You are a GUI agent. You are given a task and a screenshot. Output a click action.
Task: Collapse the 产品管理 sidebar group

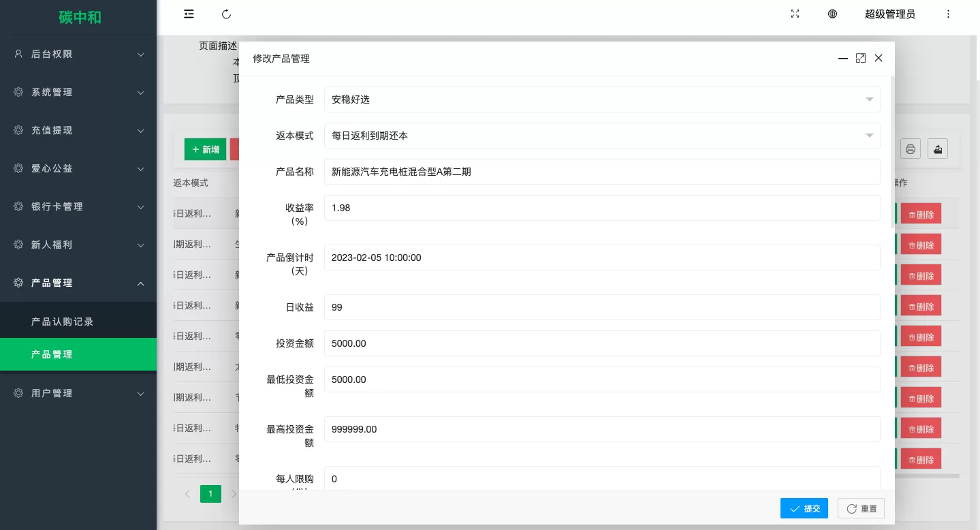pos(78,283)
